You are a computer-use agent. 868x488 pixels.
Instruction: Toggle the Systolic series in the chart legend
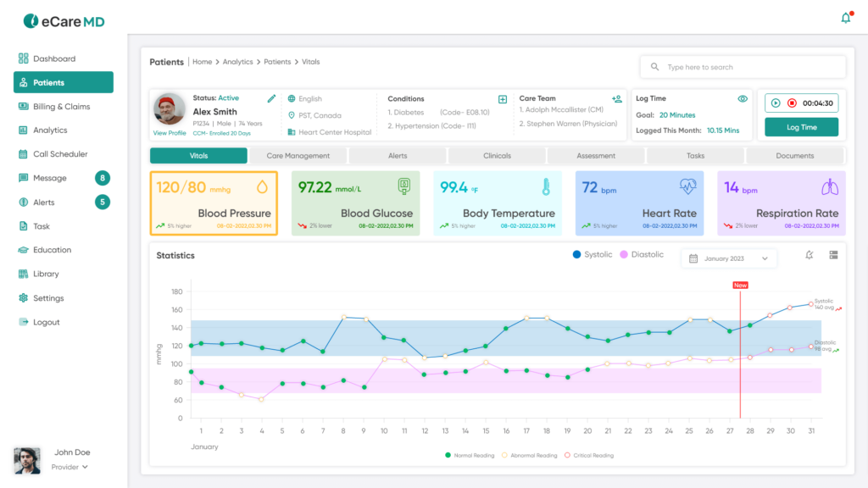592,254
